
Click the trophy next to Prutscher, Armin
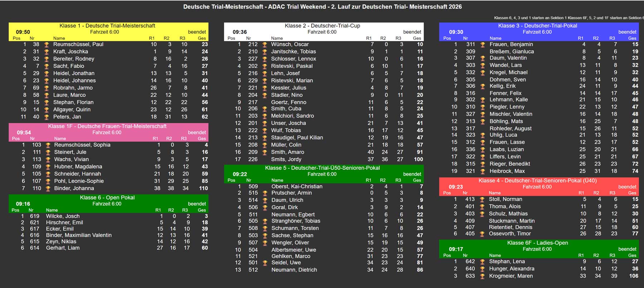(x=265, y=193)
